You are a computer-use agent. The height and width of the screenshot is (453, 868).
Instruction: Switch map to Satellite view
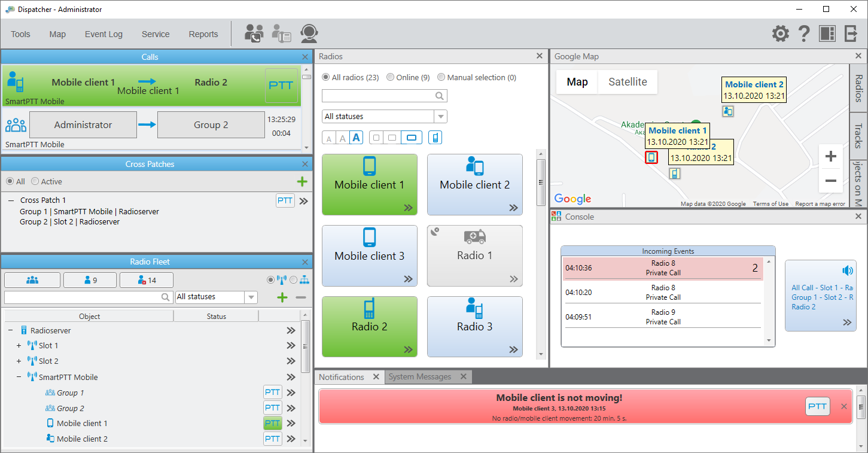(628, 82)
